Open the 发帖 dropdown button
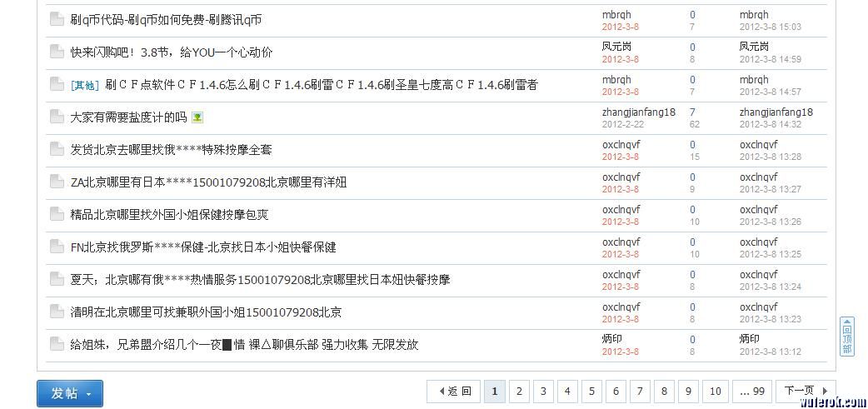Image resolution: width=868 pixels, height=409 pixels. (70, 393)
